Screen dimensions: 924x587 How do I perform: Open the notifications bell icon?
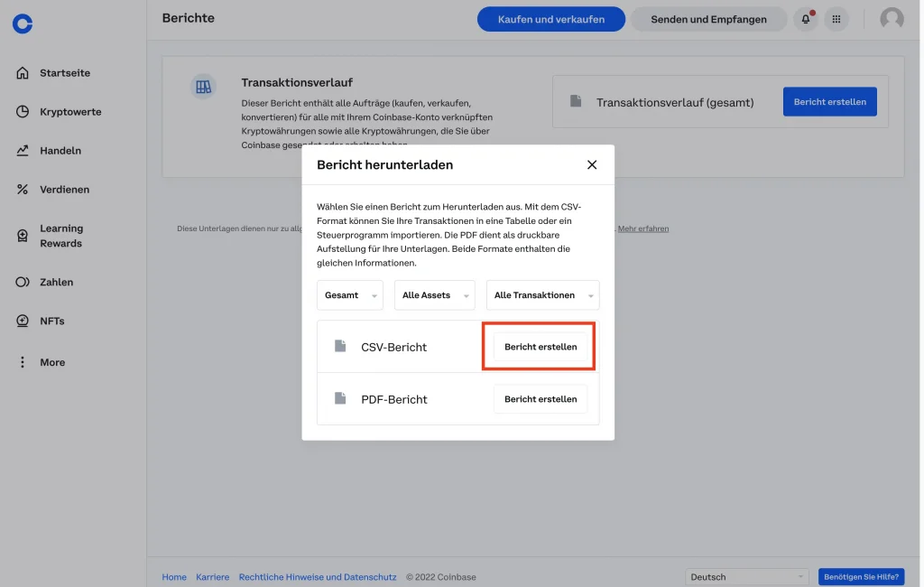coord(805,19)
